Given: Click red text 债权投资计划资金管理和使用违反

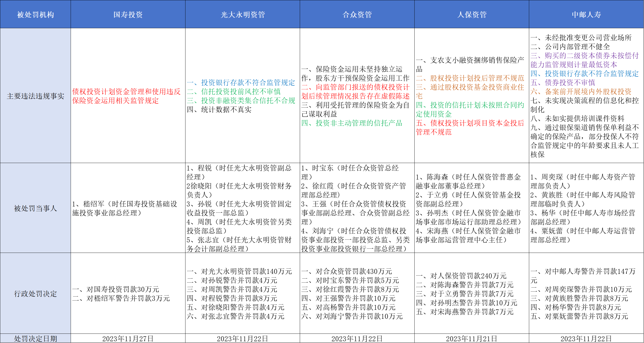Looking at the screenshot, I should (x=126, y=92).
